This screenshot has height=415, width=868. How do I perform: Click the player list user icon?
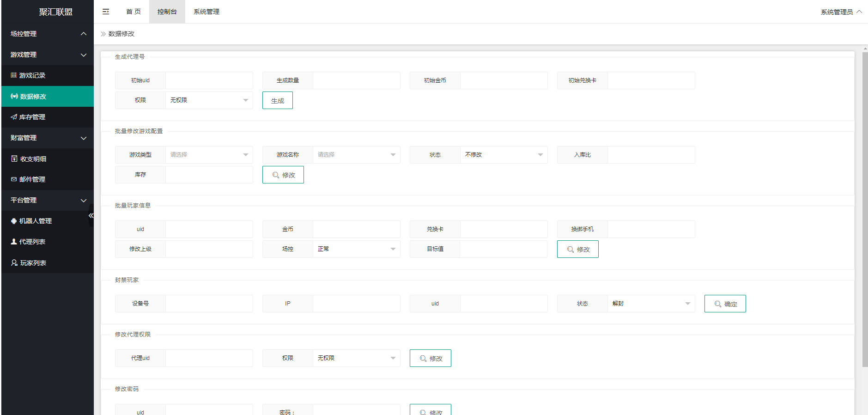(14, 262)
